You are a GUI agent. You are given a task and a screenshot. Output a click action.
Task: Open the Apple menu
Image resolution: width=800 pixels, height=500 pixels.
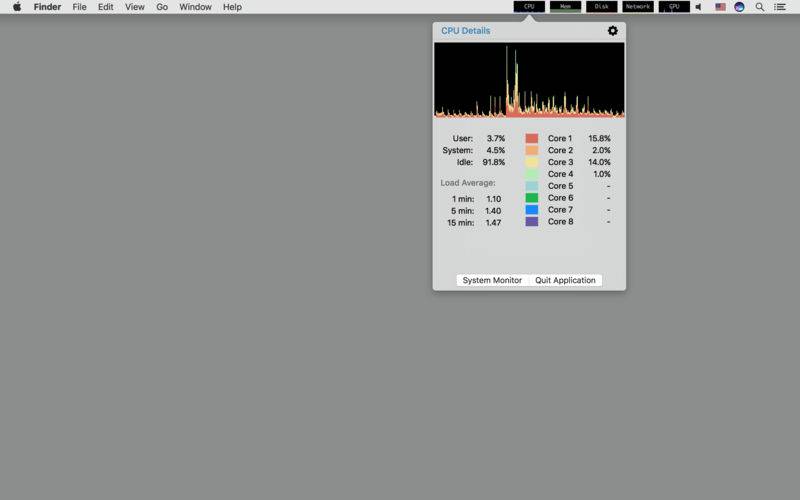click(16, 7)
